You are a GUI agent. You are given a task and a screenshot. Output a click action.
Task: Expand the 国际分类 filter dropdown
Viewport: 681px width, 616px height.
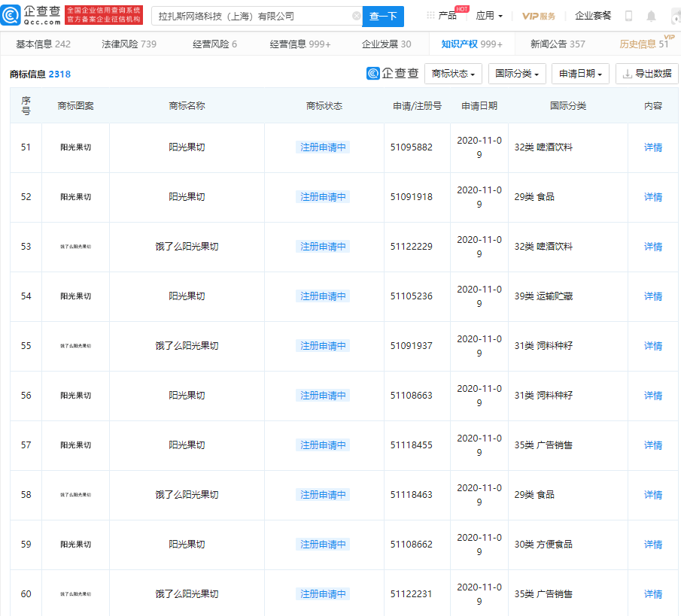pyautogui.click(x=517, y=74)
